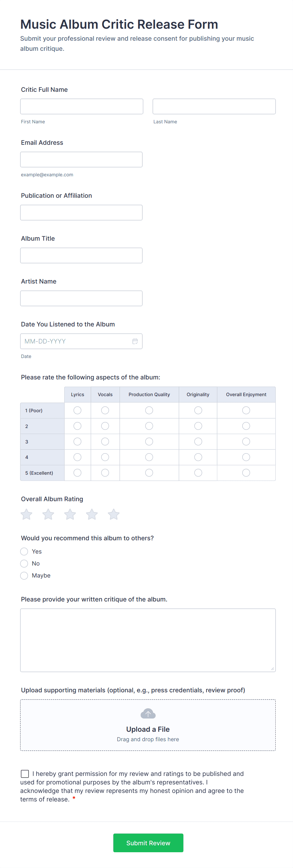Select the fourth rating star
The image size is (293, 868).
[x=92, y=514]
